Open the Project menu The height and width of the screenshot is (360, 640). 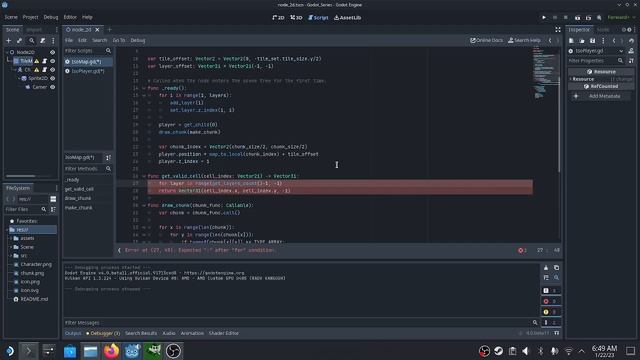[30, 17]
